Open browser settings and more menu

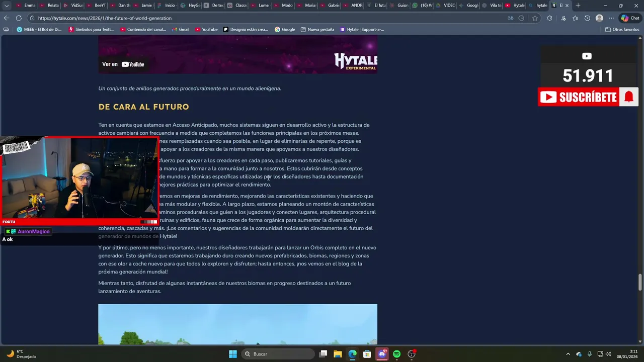click(610, 18)
